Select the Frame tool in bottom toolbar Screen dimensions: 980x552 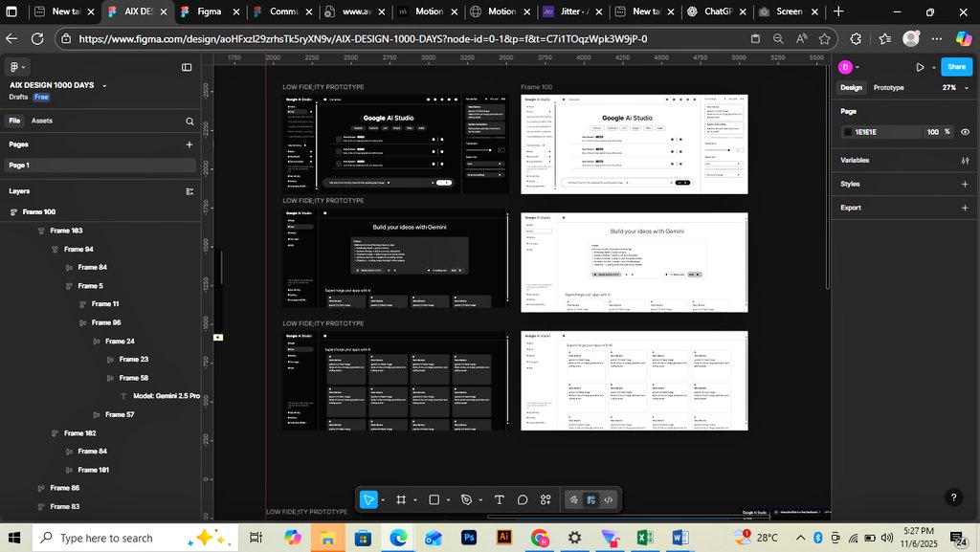[401, 499]
